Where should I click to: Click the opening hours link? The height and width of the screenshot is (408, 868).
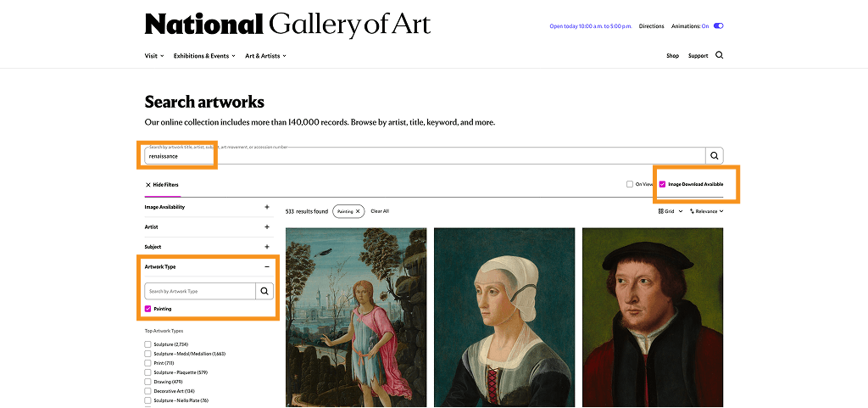(591, 26)
